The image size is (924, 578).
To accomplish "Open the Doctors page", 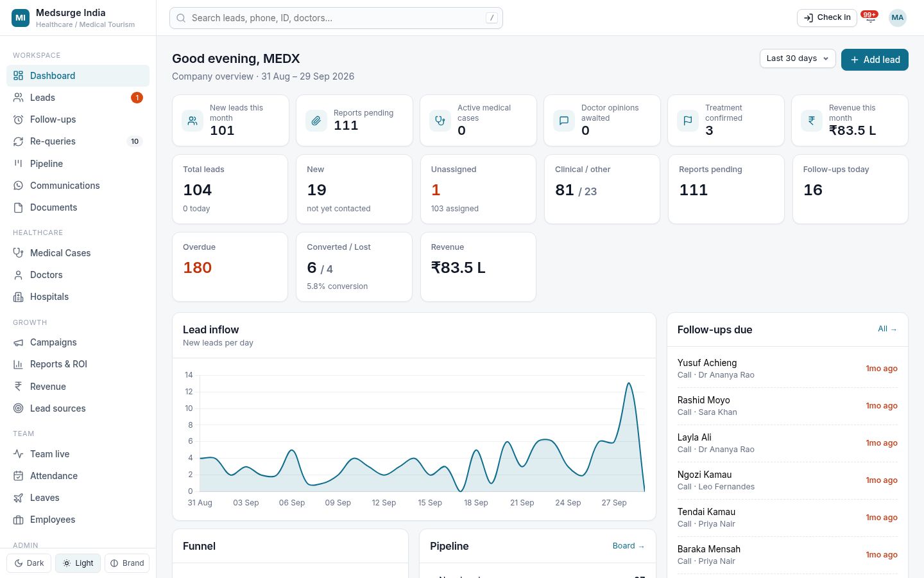I will pyautogui.click(x=78, y=275).
